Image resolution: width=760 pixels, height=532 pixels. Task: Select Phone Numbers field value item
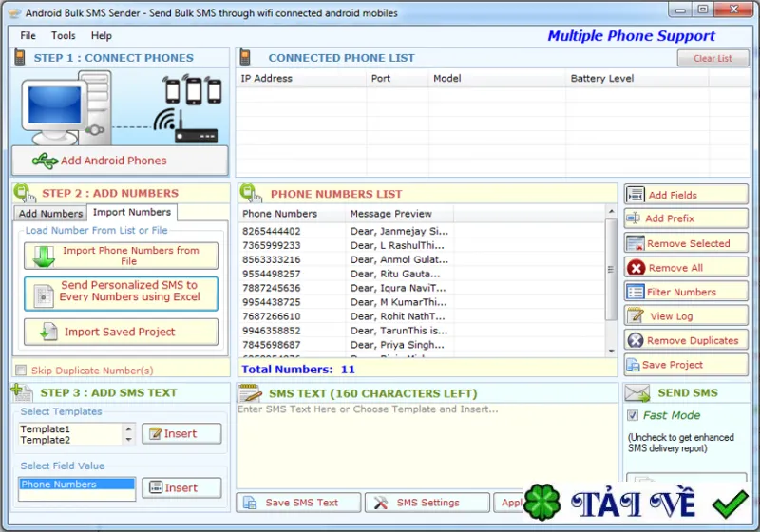[x=77, y=484]
